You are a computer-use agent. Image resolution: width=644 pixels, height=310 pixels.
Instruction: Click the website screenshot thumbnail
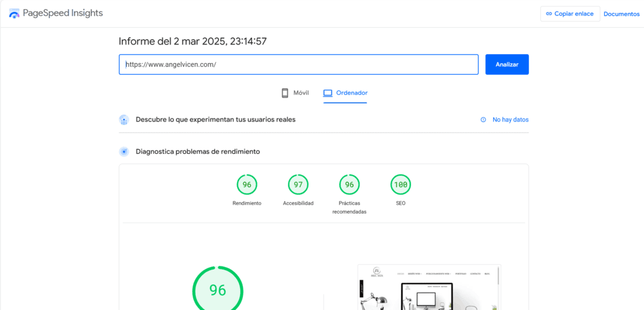point(429,287)
